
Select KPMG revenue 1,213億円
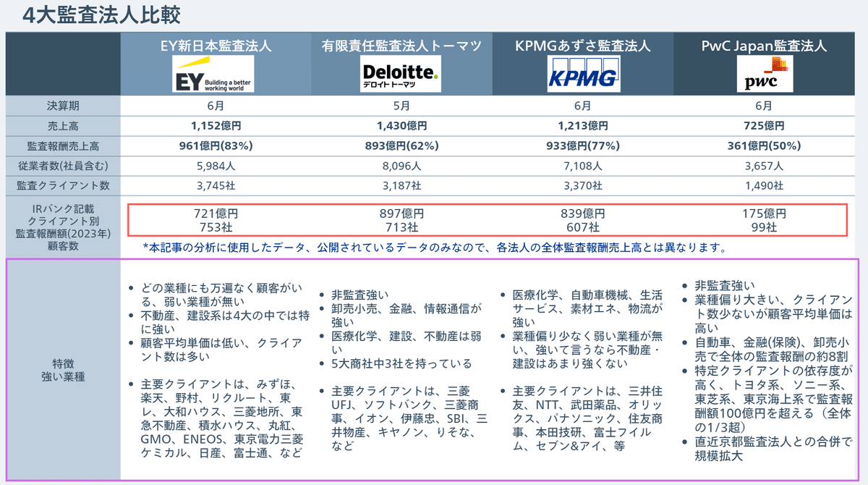click(583, 125)
